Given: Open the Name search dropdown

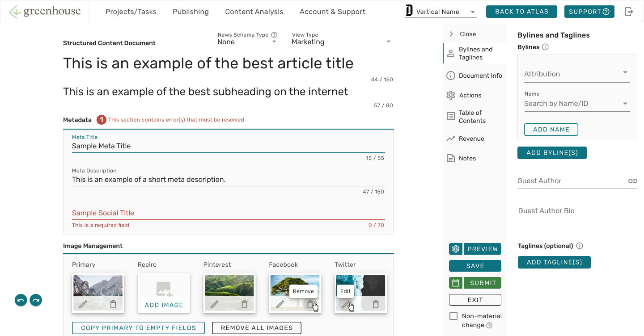Looking at the screenshot, I should pyautogui.click(x=577, y=104).
